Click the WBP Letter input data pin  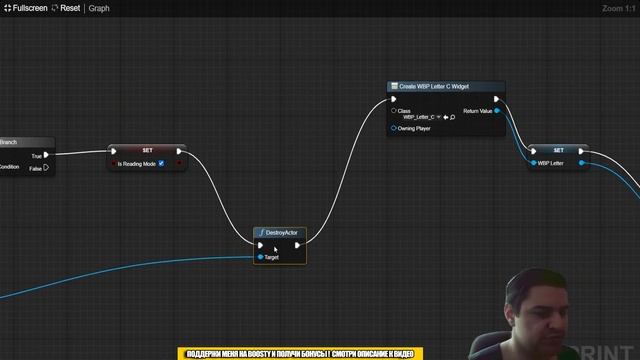coord(533,163)
